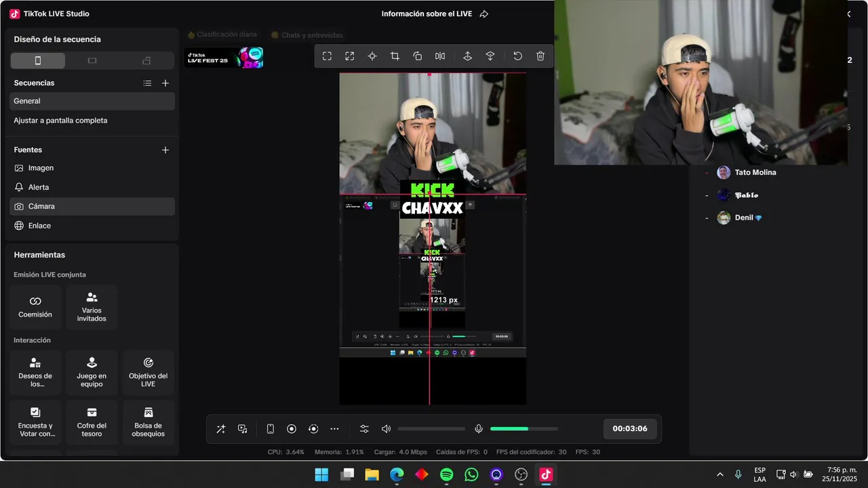This screenshot has width=868, height=488.
Task: Select the General sequence
Action: [x=92, y=101]
